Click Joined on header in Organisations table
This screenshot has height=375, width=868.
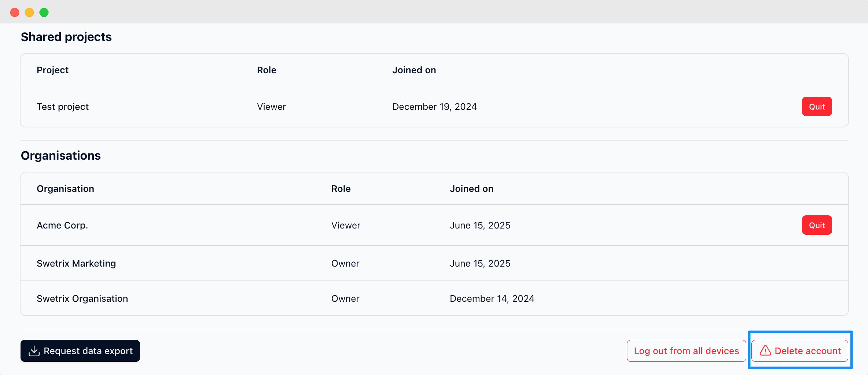click(x=471, y=189)
